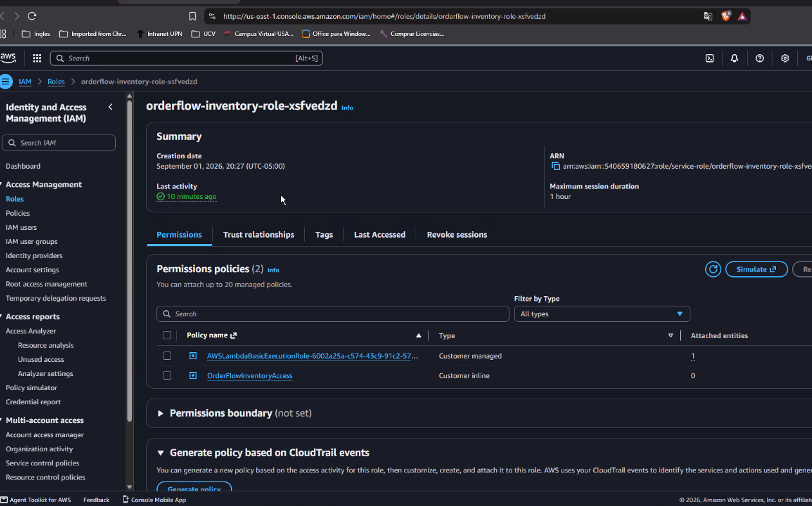Refresh the permissions policies list
Screen dimensions: 812x506
[x=713, y=269]
